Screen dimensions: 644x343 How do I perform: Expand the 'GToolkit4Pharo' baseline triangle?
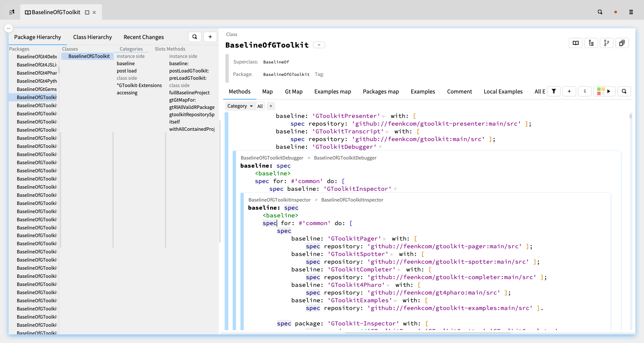pyautogui.click(x=389, y=285)
